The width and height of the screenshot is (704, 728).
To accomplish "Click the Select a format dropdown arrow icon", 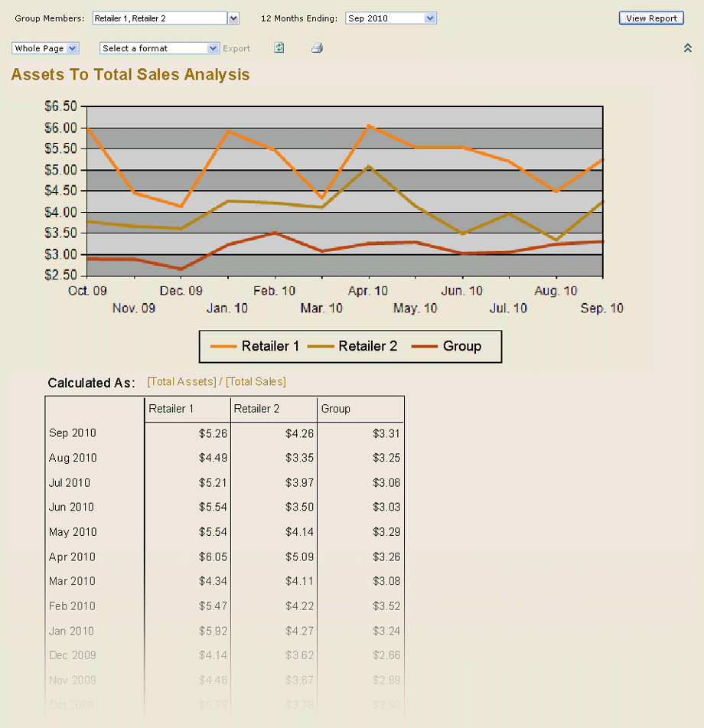I will click(213, 47).
